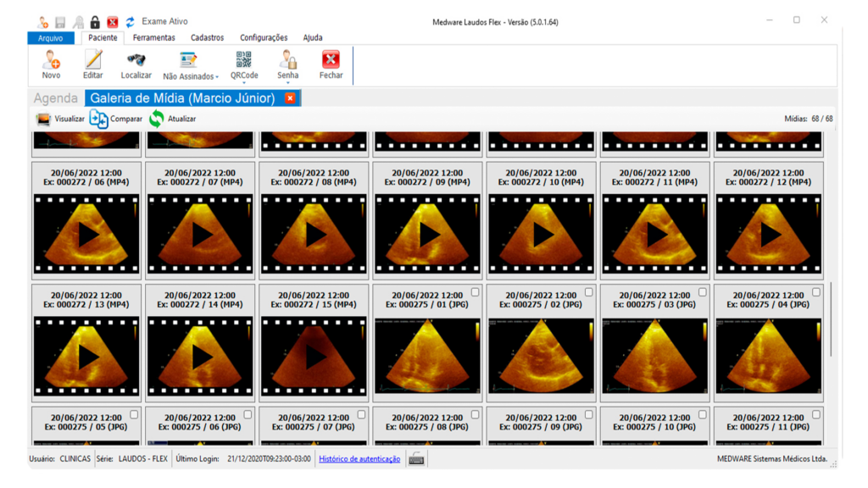The height and width of the screenshot is (488, 868).
Task: Click the Visualizar media icon
Action: click(x=43, y=119)
